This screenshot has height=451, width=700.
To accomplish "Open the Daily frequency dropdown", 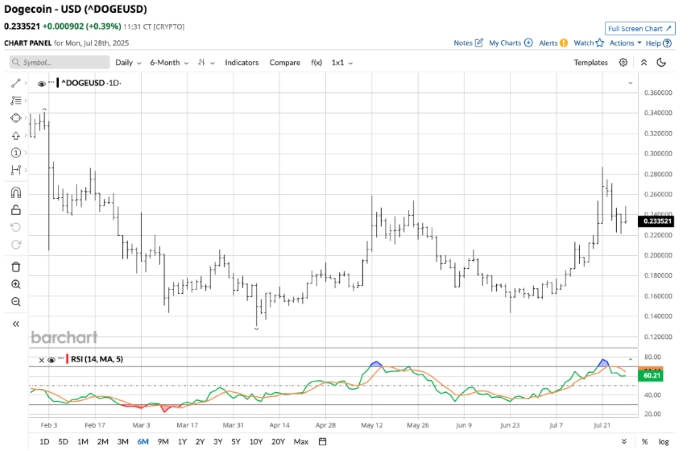I will pos(128,63).
